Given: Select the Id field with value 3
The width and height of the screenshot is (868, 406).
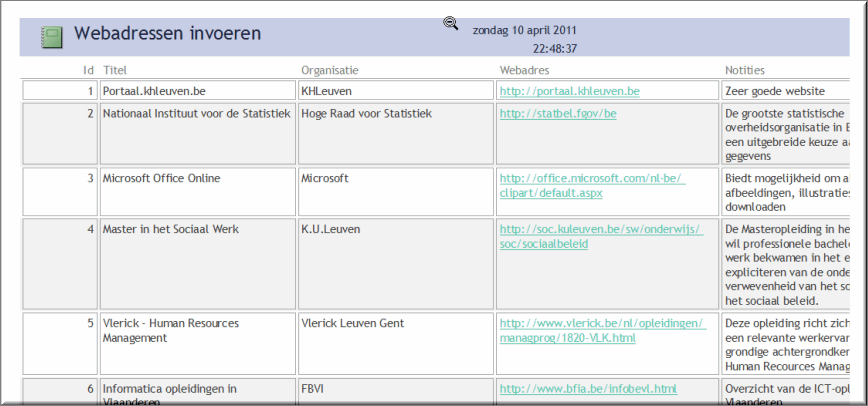Looking at the screenshot, I should point(60,192).
